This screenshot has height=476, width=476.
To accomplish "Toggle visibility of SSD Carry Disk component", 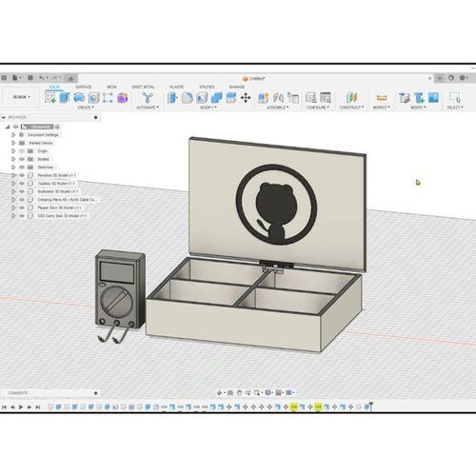I will pyautogui.click(x=22, y=216).
